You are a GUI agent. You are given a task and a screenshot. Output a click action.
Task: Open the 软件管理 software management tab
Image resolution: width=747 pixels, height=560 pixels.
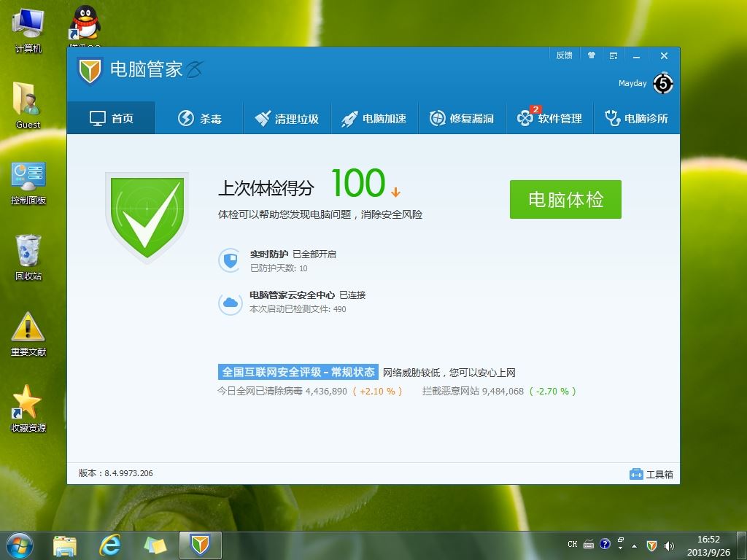click(x=550, y=118)
